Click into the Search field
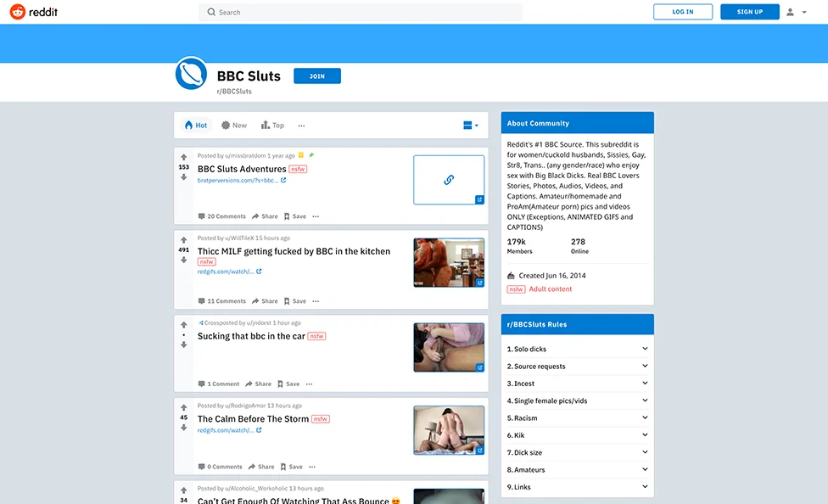Viewport: 828px width, 504px height. [365, 13]
